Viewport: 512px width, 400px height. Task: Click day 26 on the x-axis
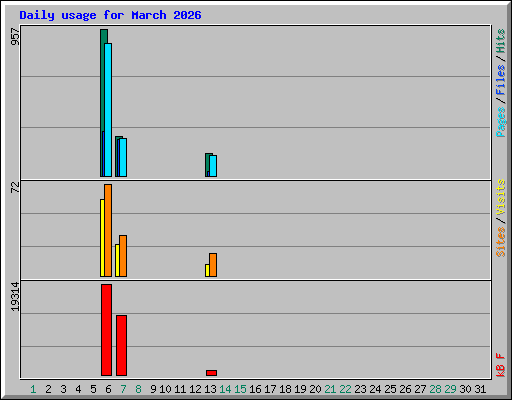click(x=405, y=389)
